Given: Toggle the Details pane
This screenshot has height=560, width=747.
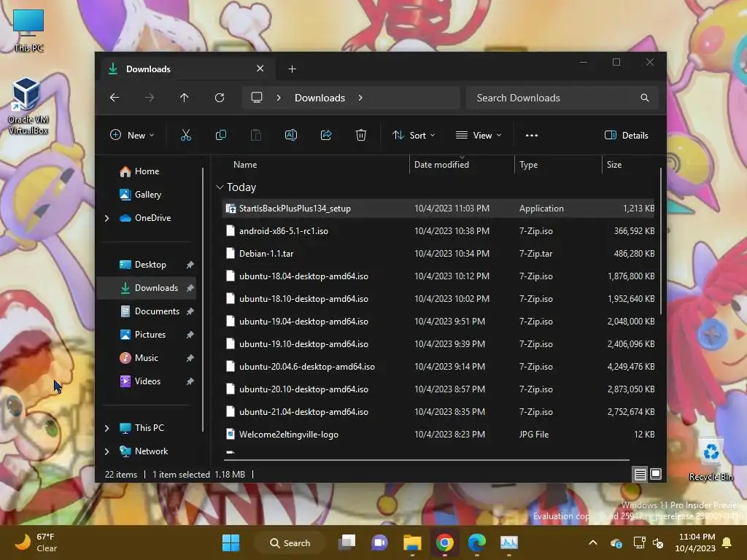Looking at the screenshot, I should pos(626,135).
